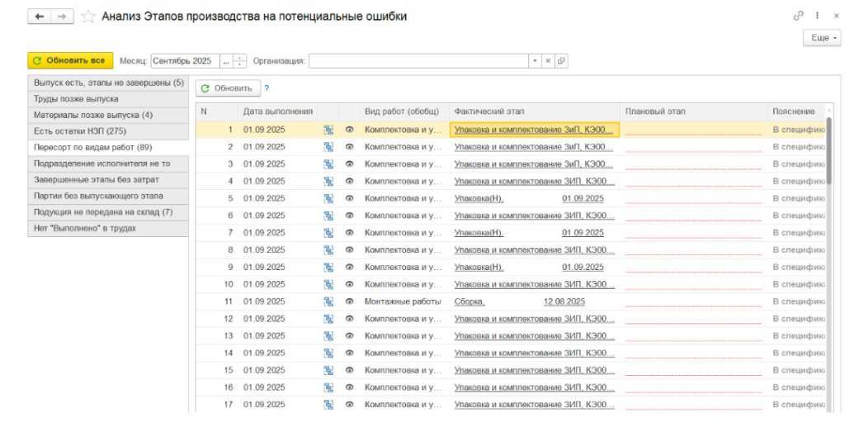Step the Месяц value with the spinner

pos(240,61)
